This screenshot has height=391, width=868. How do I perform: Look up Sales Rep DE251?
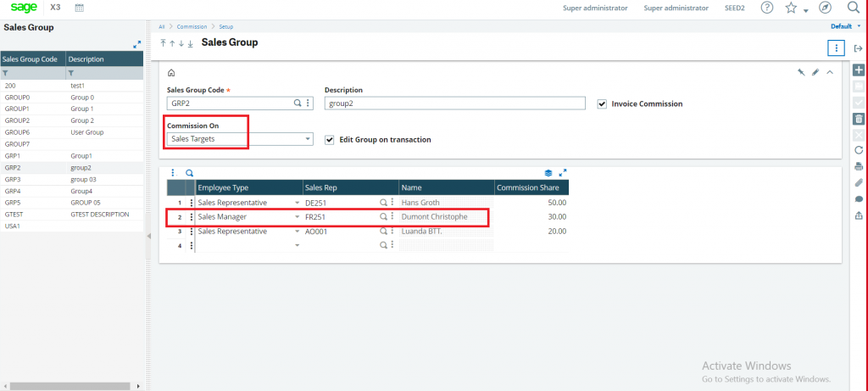383,203
